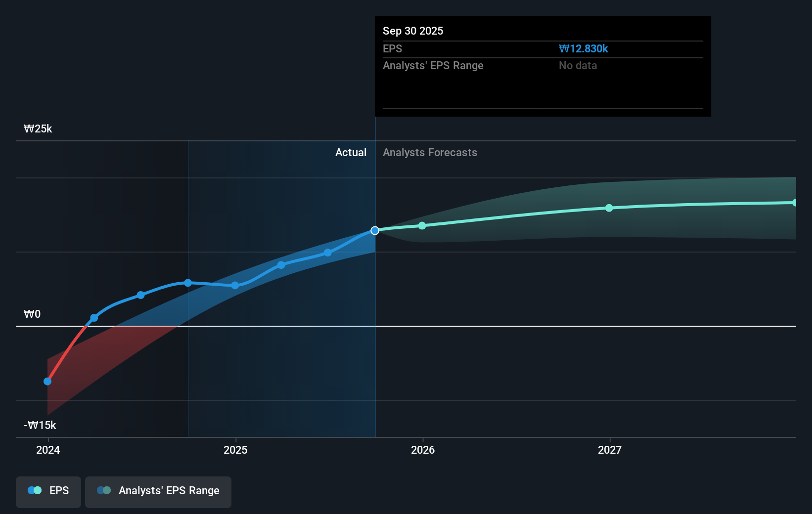Switch to the Analysts Forecasts section

tap(429, 152)
